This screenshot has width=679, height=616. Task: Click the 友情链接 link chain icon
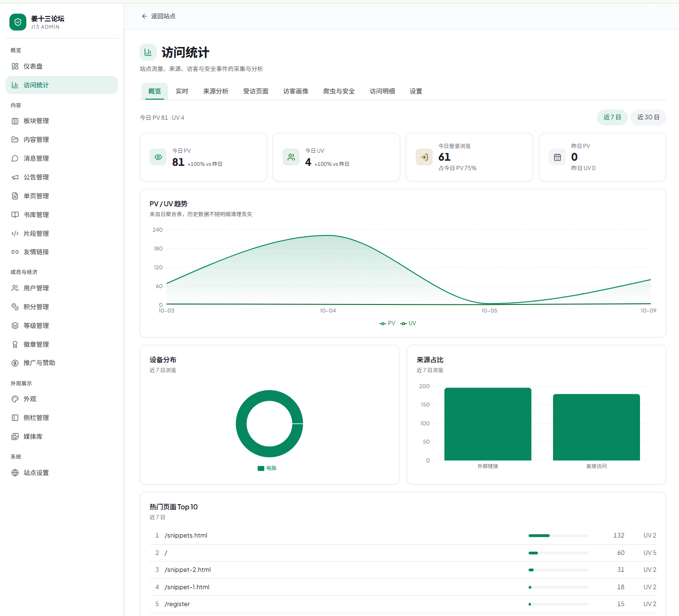pyautogui.click(x=15, y=252)
